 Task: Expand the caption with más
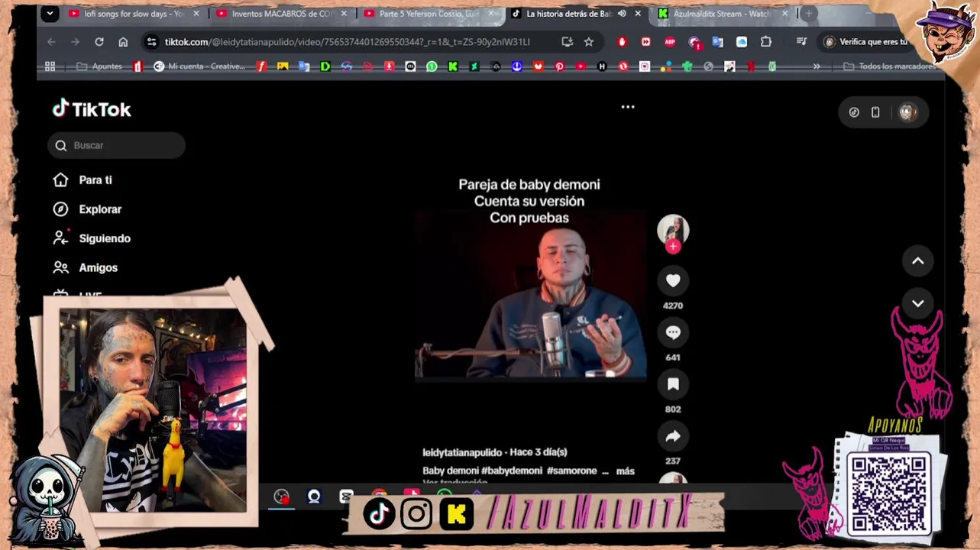(625, 471)
